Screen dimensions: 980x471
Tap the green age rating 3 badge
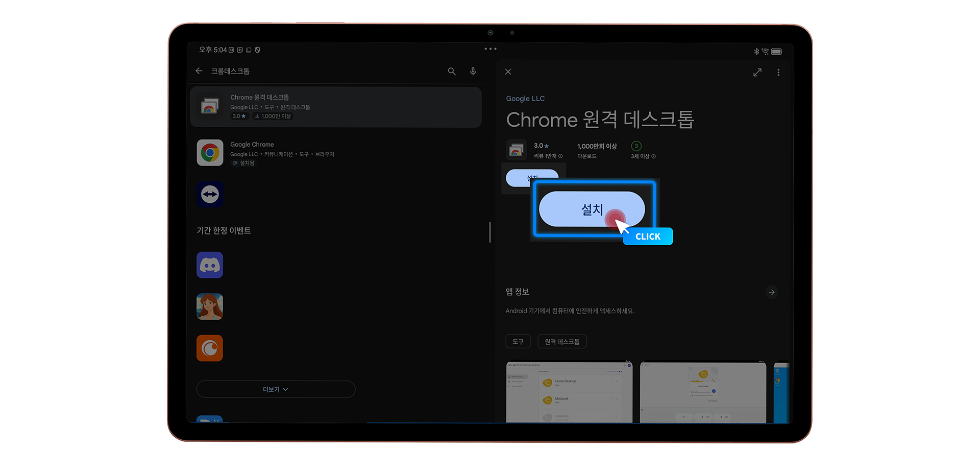click(636, 146)
